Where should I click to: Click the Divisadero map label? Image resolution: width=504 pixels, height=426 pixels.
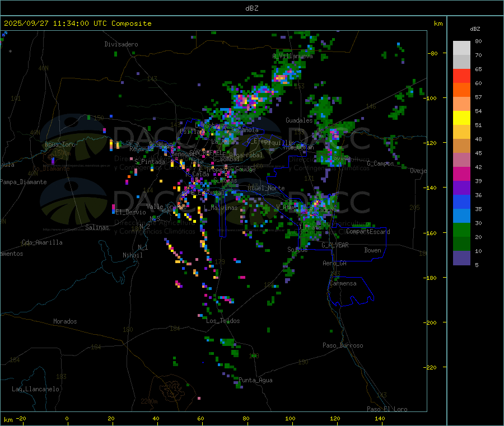click(121, 44)
